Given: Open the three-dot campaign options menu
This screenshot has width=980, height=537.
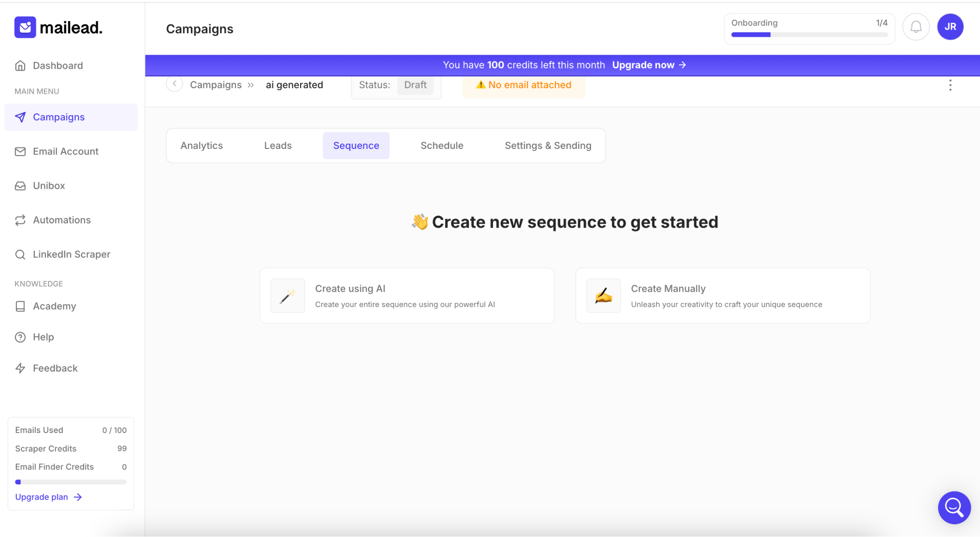Looking at the screenshot, I should tap(950, 85).
